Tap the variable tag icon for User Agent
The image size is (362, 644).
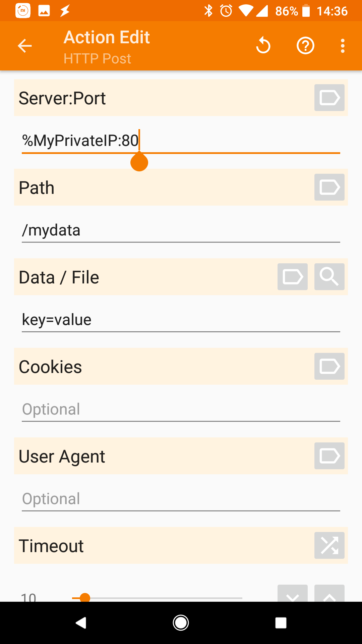point(329,456)
